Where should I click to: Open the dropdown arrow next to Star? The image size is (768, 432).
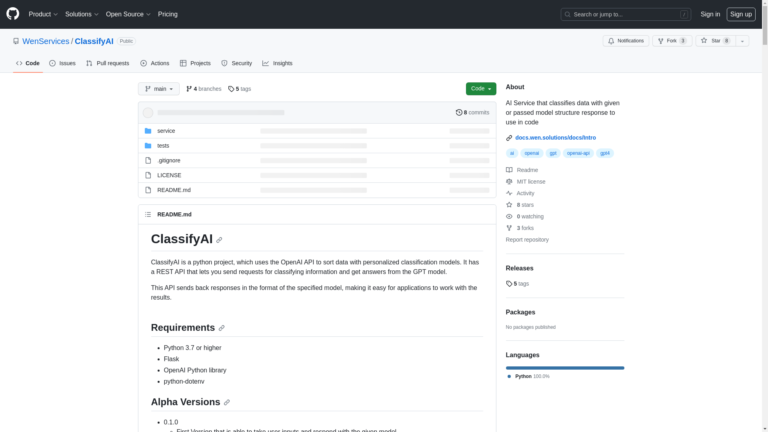(742, 41)
